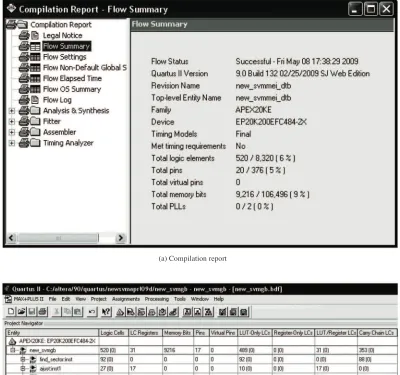
Task: Open the MAX+PLUS II menu
Action: click(x=28, y=299)
